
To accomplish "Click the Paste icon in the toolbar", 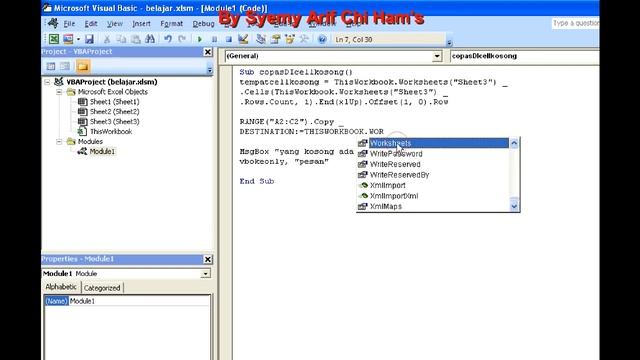I will 136,39.
